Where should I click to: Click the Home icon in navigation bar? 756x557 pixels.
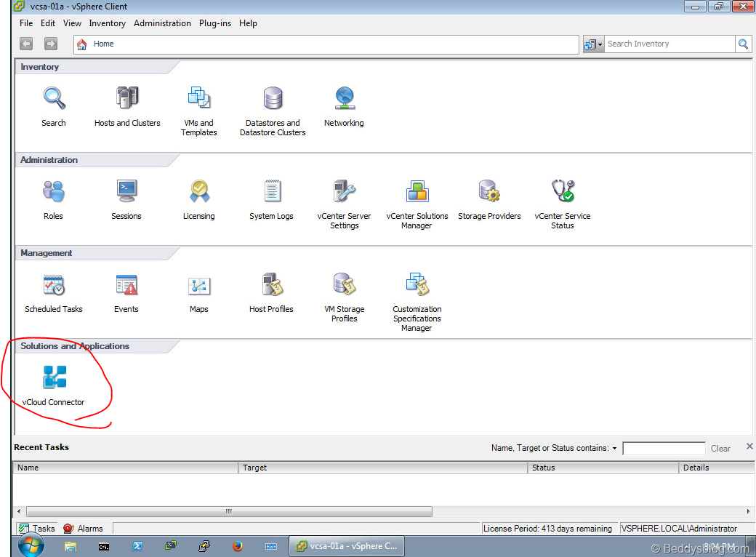(x=82, y=44)
